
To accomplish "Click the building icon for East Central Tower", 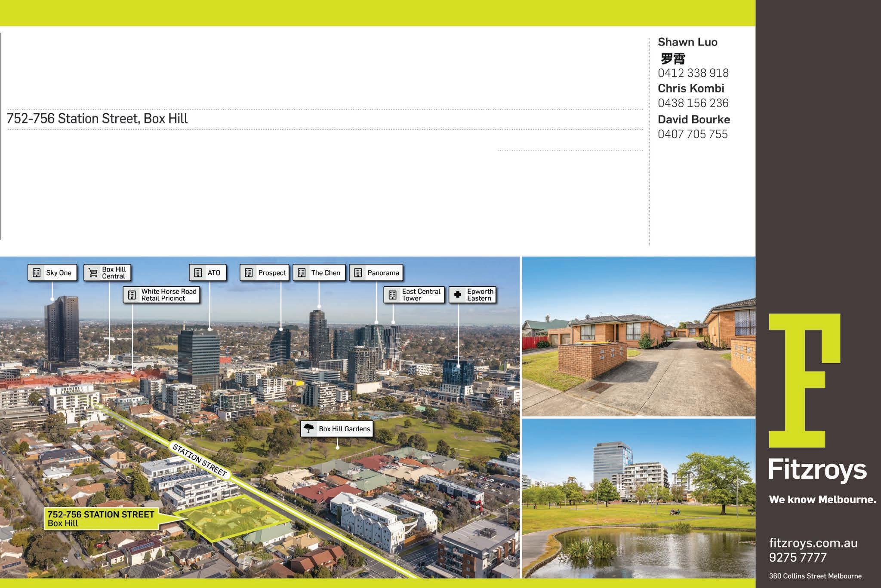I will point(392,295).
